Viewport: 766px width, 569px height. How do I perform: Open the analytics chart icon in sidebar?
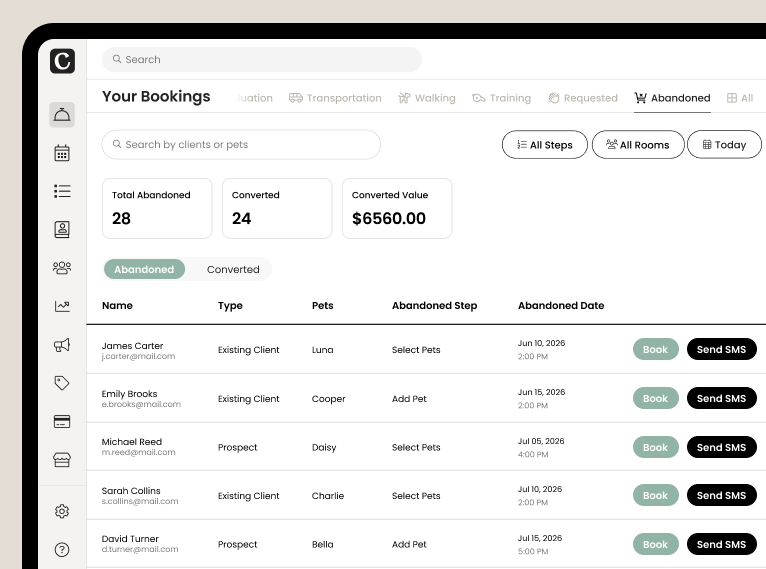click(62, 306)
